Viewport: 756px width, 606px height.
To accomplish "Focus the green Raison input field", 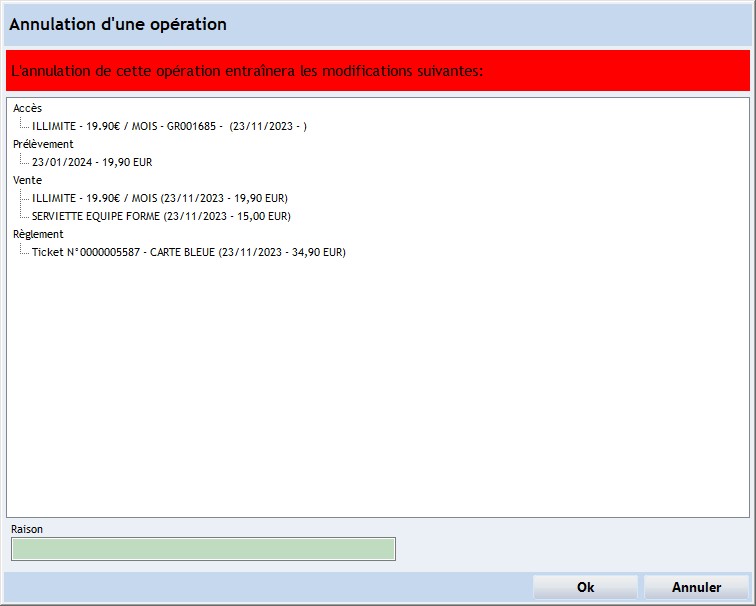I will click(203, 549).
